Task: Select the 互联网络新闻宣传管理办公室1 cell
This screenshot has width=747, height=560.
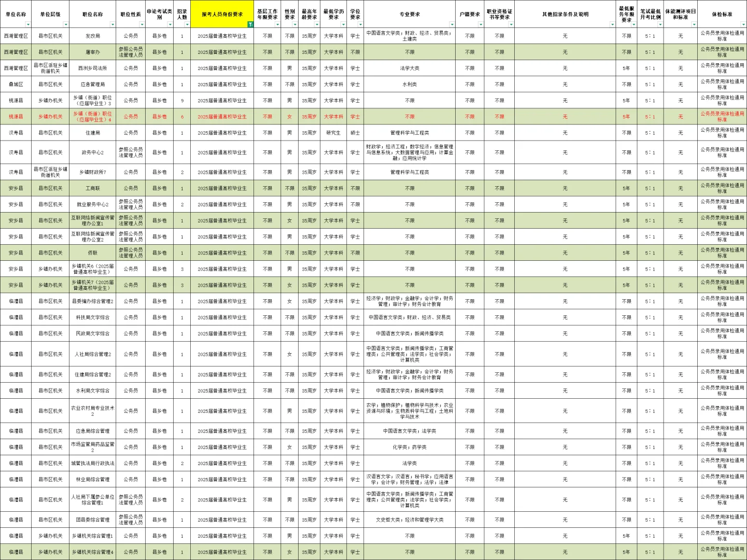Action: [x=93, y=220]
